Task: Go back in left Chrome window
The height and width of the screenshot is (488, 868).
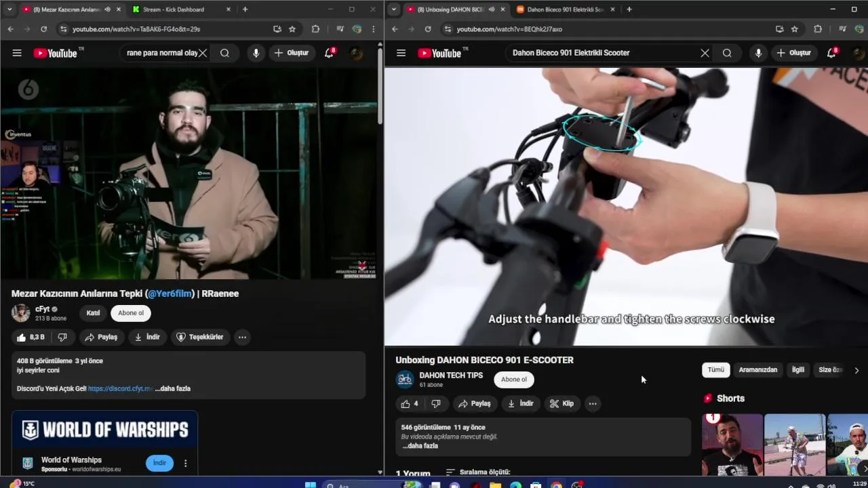Action: point(10,29)
